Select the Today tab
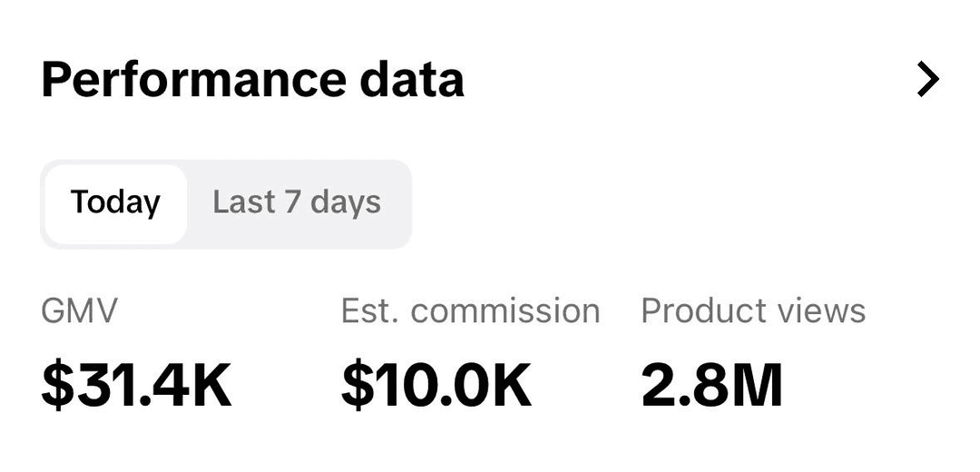 [115, 202]
